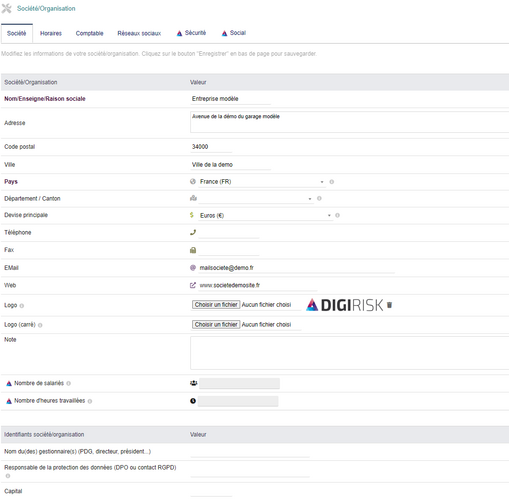
Task: Open the Devise principale dropdown showing Euros
Action: click(x=265, y=216)
